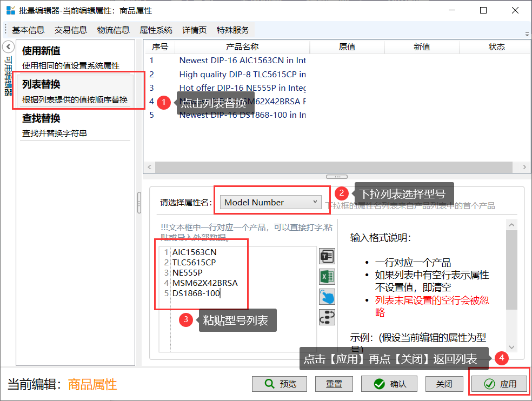Viewport: 532px width, 401px height.
Task: Click toolbar overflow arrow at top right
Action: coord(527,34)
